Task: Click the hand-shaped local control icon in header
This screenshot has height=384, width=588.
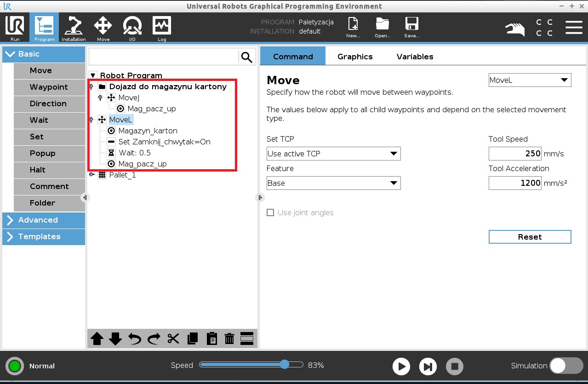Action: (515, 29)
